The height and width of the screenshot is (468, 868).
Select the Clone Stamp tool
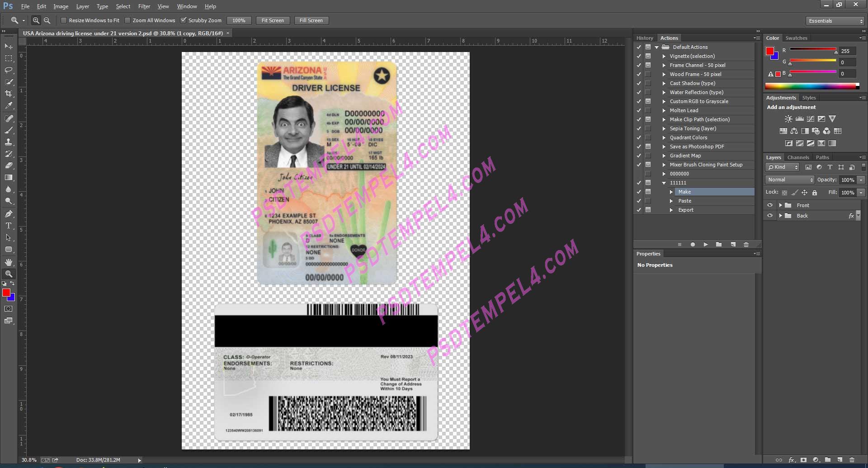point(9,142)
